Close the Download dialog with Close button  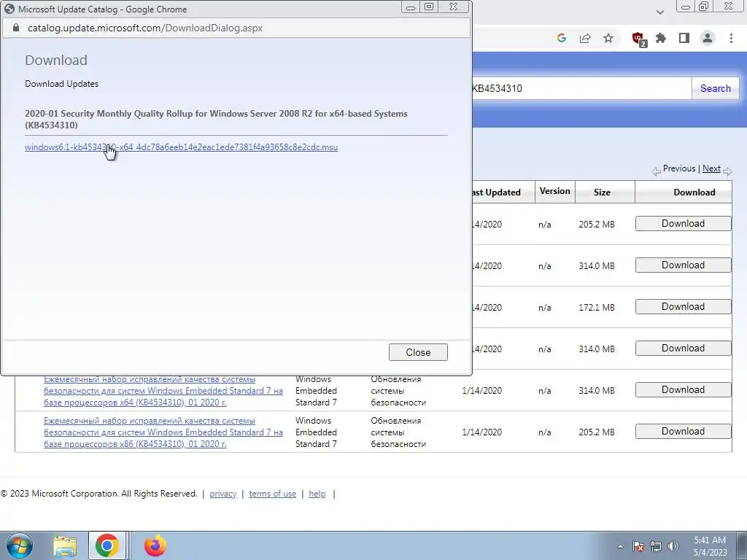point(418,352)
